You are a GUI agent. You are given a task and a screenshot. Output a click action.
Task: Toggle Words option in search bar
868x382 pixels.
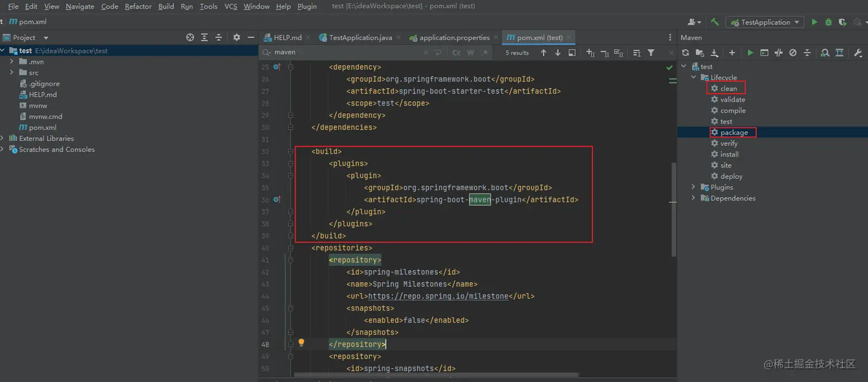471,52
